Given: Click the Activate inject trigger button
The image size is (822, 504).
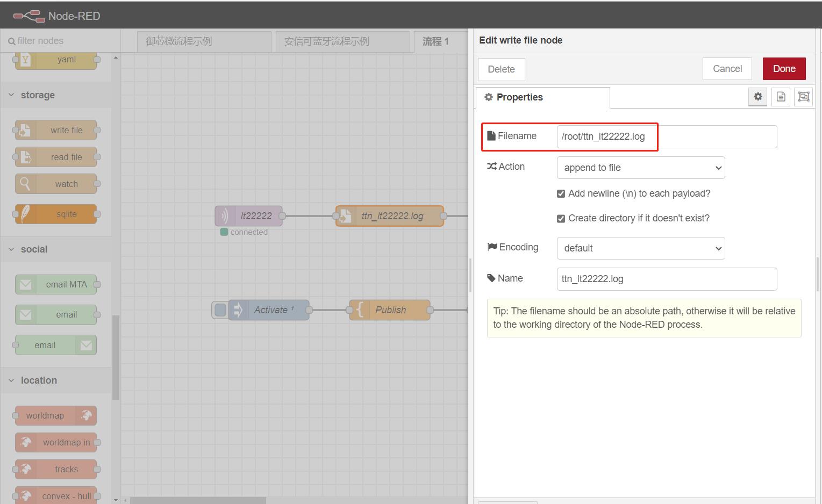Looking at the screenshot, I should pos(220,310).
